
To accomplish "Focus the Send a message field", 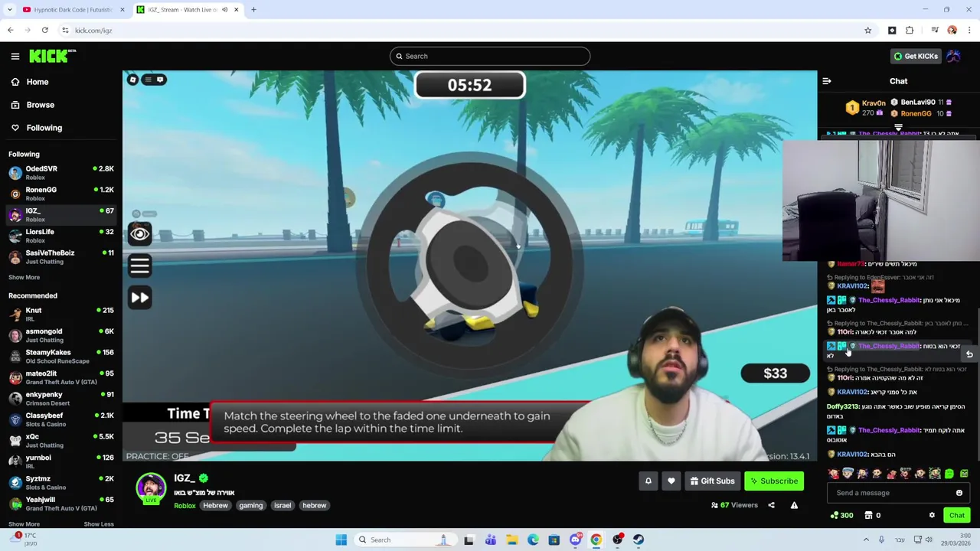I will pos(892,493).
